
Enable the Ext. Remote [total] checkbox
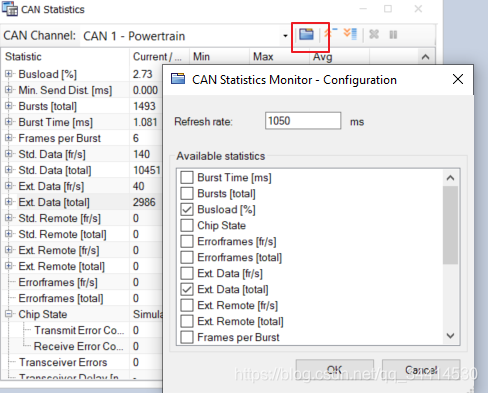tap(187, 321)
